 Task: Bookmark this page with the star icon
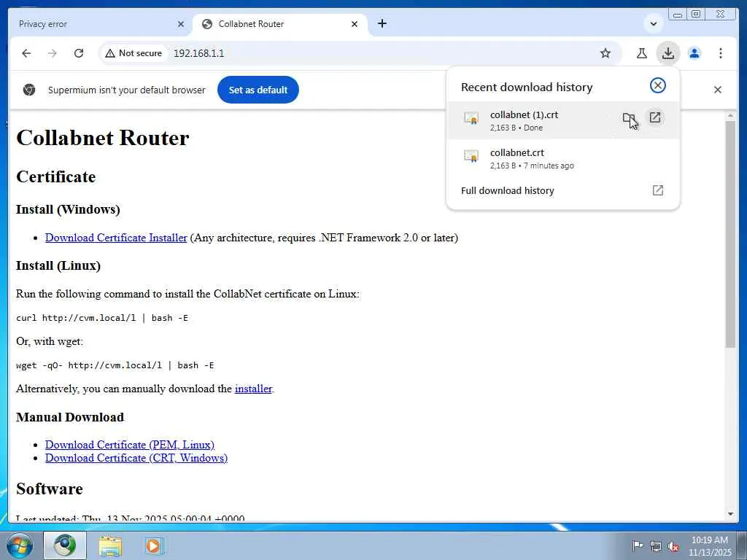(x=605, y=53)
